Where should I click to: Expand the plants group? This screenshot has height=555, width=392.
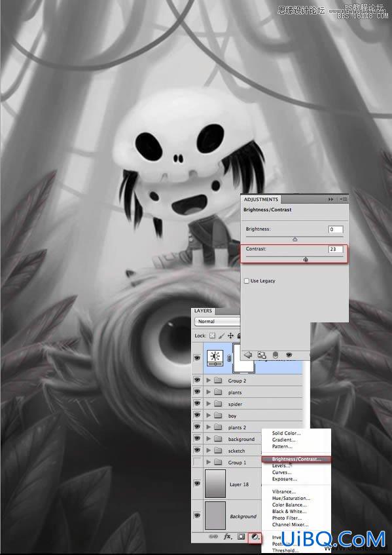[209, 392]
